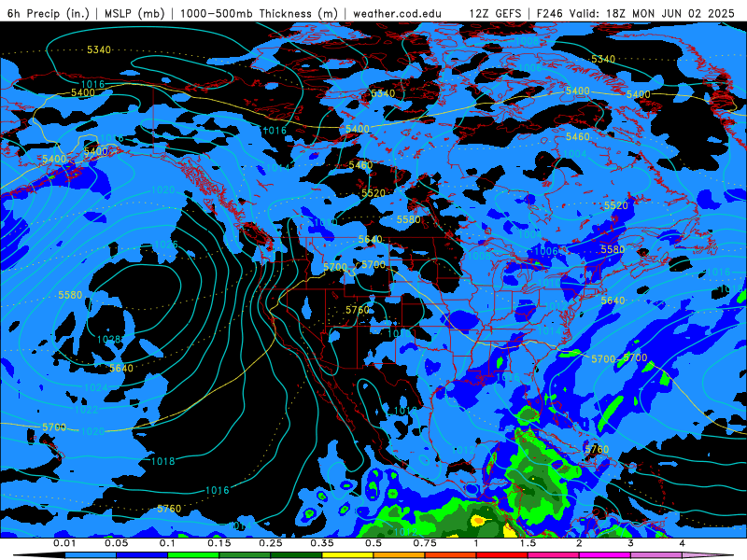The height and width of the screenshot is (560, 747).
Task: Click the legend value '0.5'
Action: (373, 543)
